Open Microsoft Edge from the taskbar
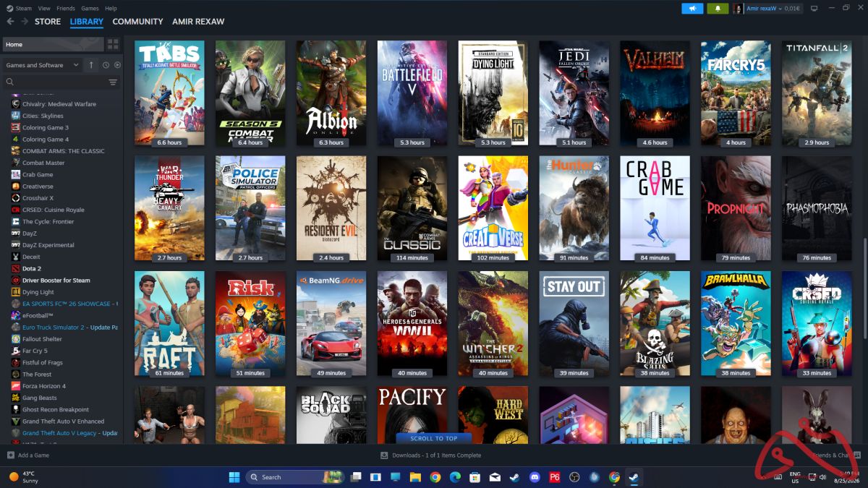 [x=455, y=477]
